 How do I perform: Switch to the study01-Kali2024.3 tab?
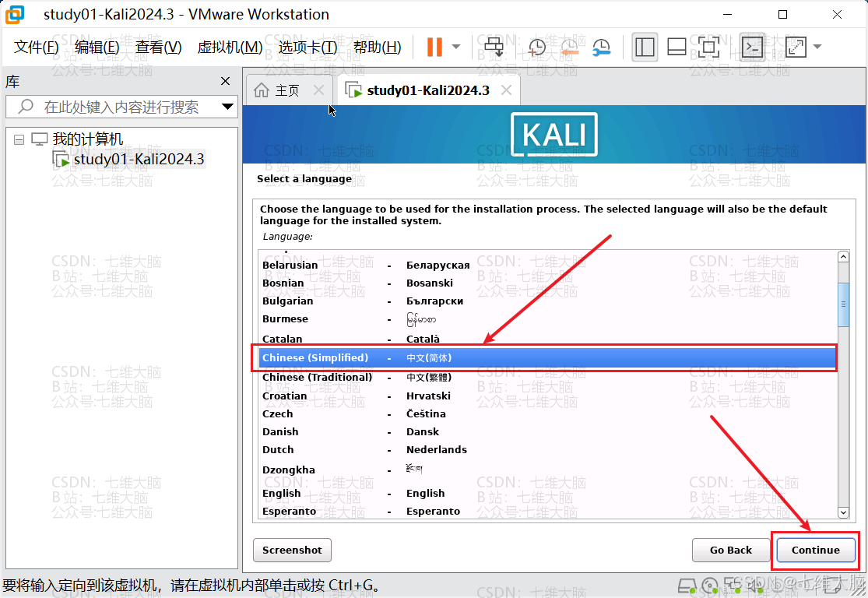(x=427, y=90)
